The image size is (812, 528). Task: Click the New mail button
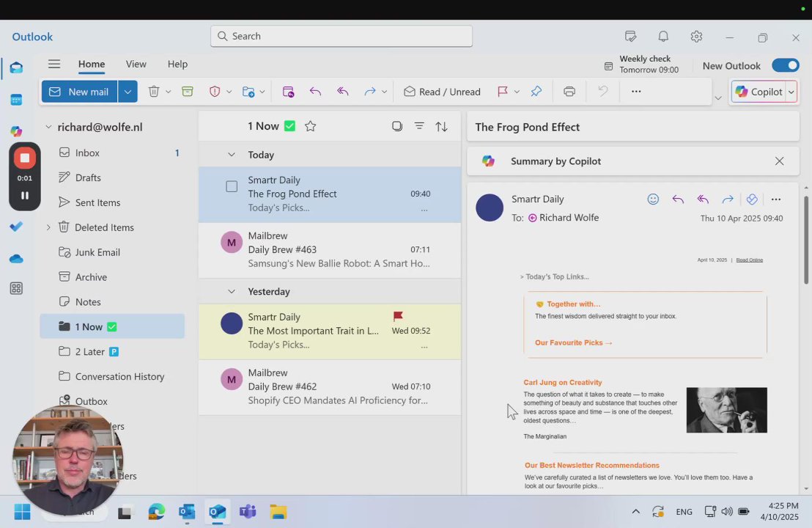pos(79,92)
